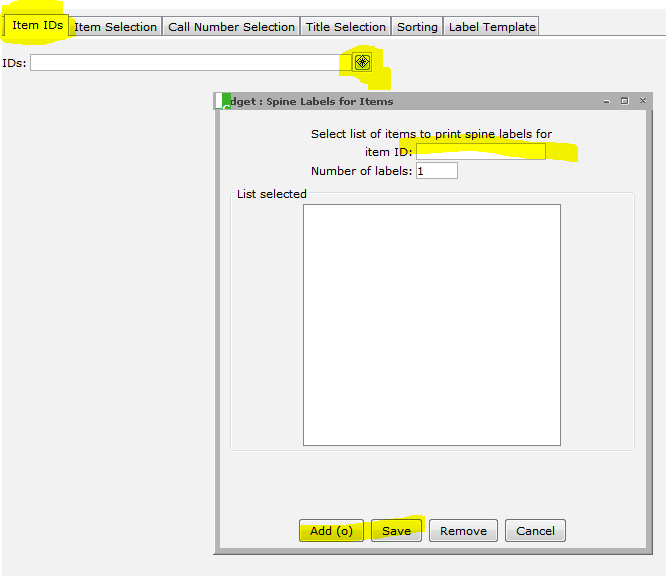Cancel the spine labels dialog
This screenshot has width=666, height=576.
(535, 531)
